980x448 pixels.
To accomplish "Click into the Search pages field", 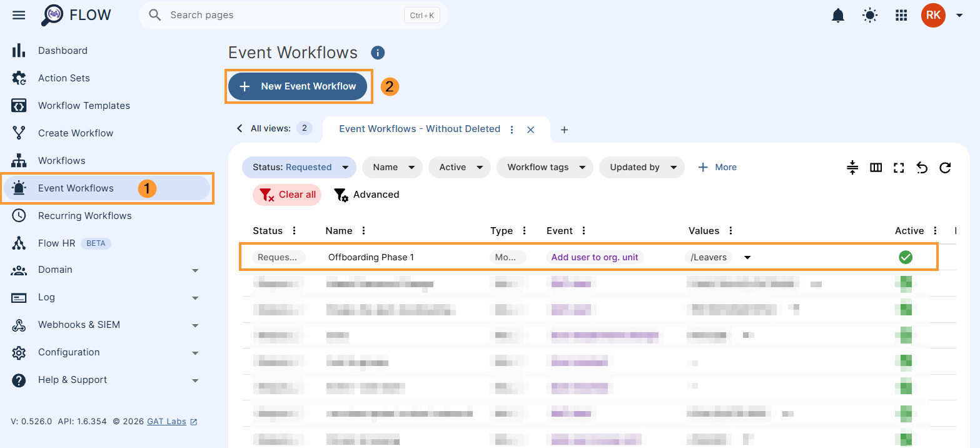I will (293, 15).
